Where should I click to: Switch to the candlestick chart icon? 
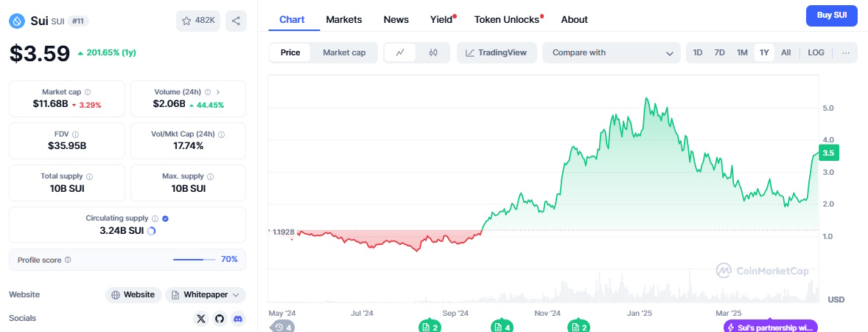click(433, 52)
